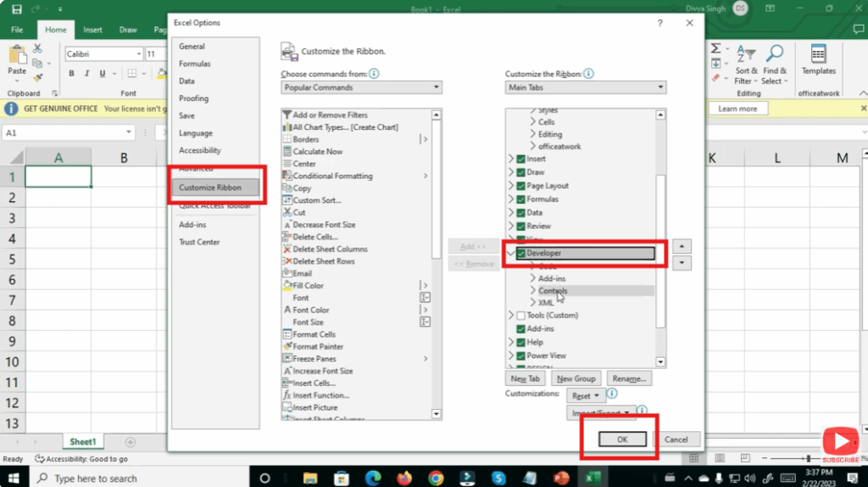Screen dimensions: 868x487
Task: Switch to the Draw ribbon tab
Action: point(128,30)
